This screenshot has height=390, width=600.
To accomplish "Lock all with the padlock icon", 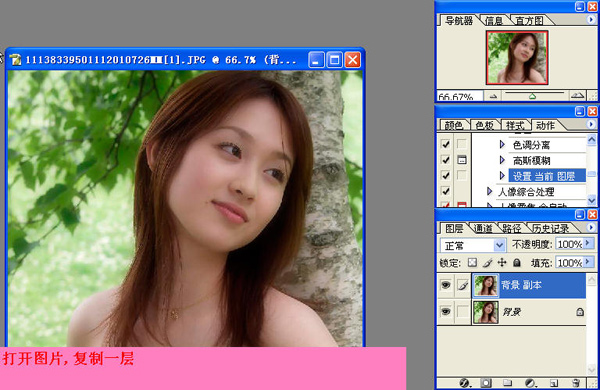I will point(517,263).
